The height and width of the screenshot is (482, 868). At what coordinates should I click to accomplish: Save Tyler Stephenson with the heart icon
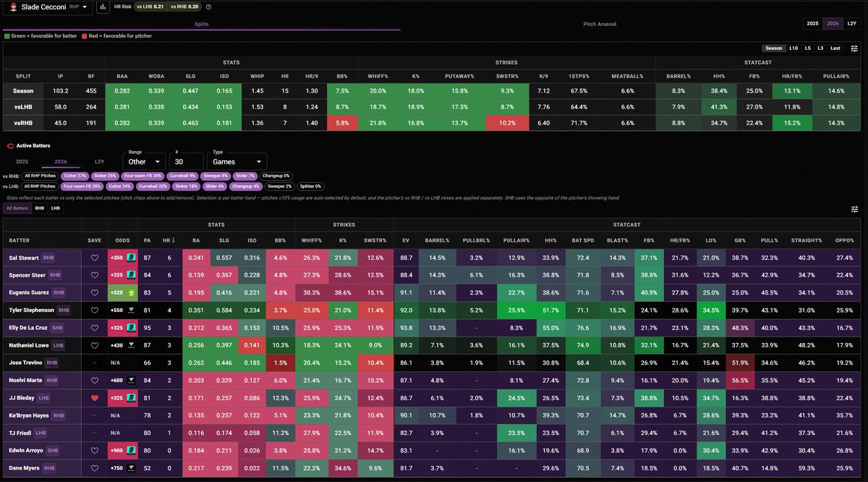[94, 310]
